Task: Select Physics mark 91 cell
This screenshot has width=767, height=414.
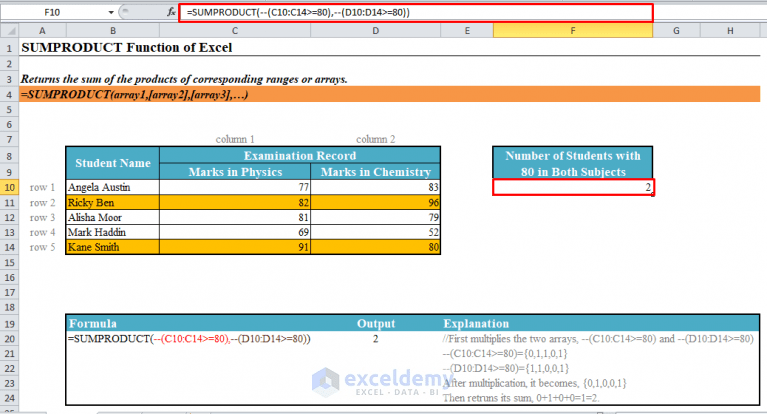Action: [x=235, y=247]
